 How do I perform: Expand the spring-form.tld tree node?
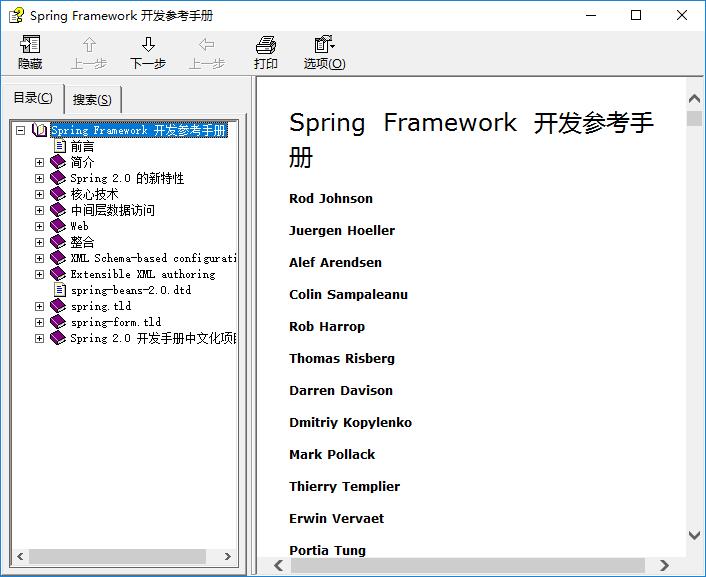pyautogui.click(x=40, y=322)
